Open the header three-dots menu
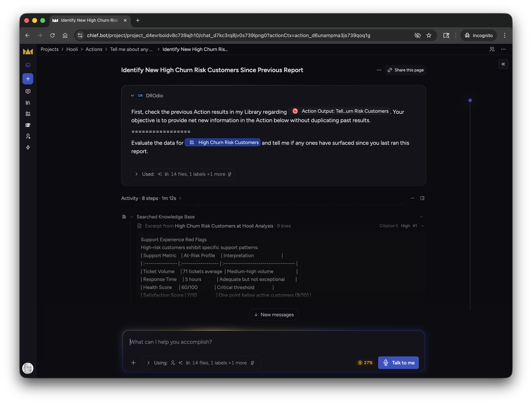532x404 pixels. pos(503,49)
